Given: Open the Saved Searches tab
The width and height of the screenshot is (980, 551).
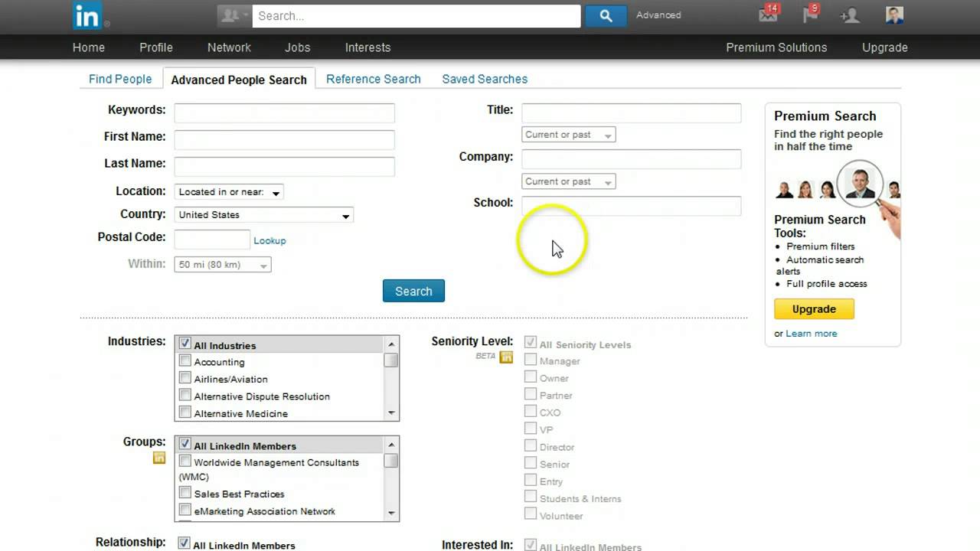Looking at the screenshot, I should coord(485,79).
